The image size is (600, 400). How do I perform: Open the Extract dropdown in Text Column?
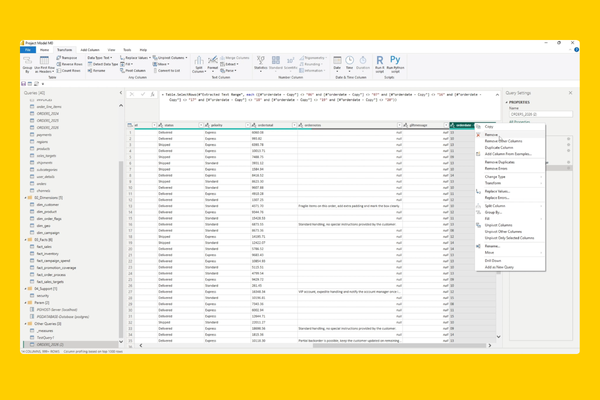click(229, 64)
